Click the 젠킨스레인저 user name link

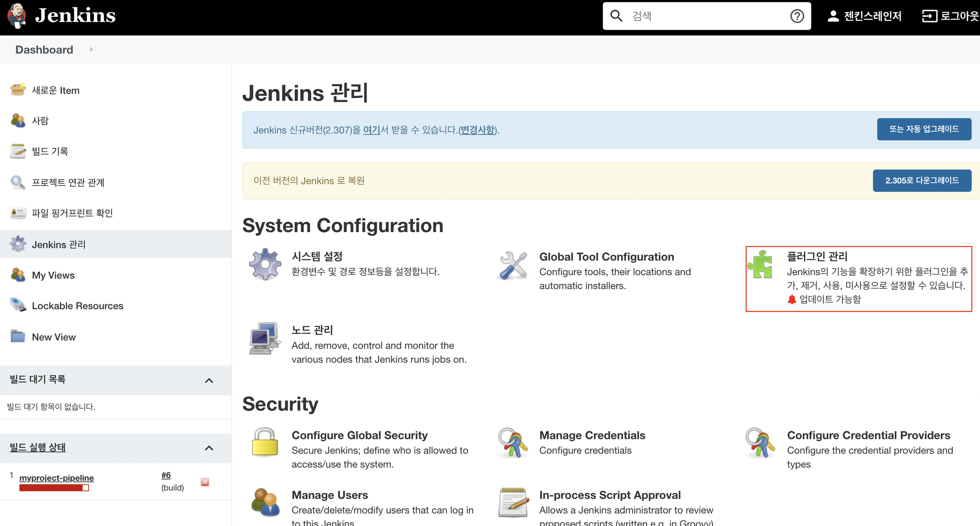[872, 16]
